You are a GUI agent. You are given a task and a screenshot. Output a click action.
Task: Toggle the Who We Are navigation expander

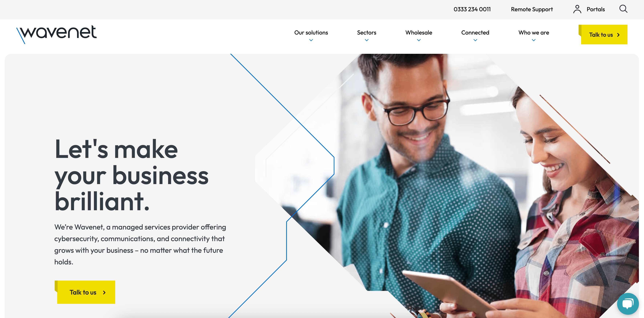pos(534,40)
